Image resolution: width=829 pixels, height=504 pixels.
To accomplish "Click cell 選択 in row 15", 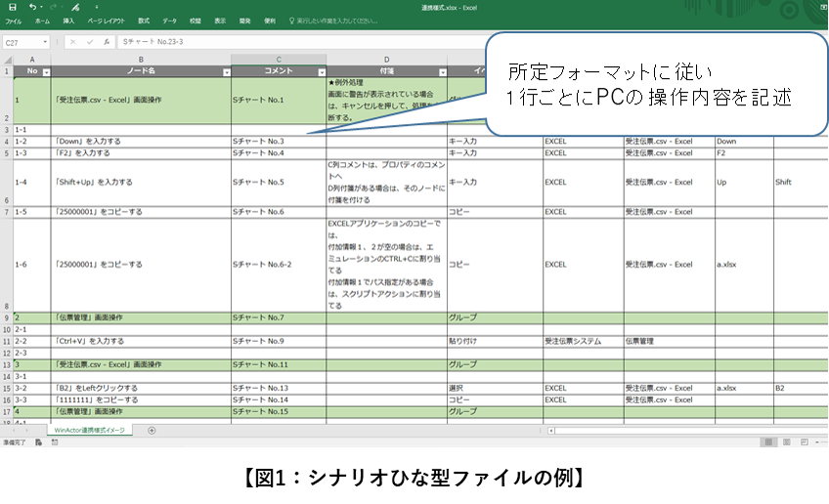I will coord(495,389).
